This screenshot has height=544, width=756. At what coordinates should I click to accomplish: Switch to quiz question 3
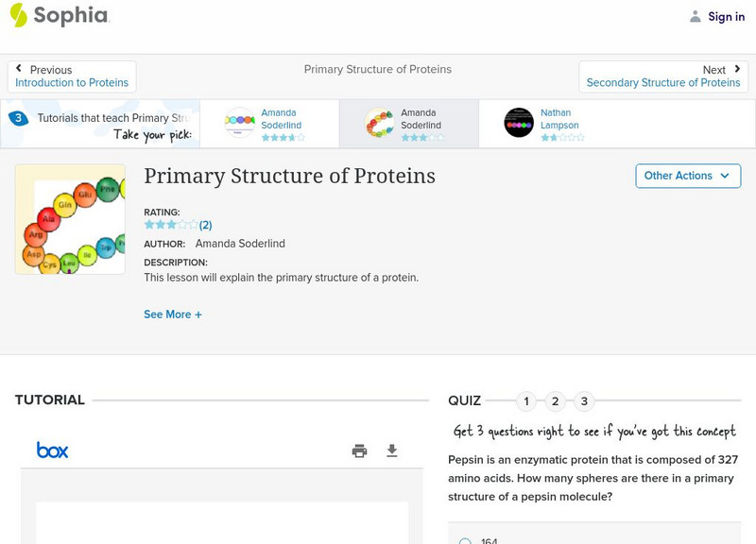584,401
